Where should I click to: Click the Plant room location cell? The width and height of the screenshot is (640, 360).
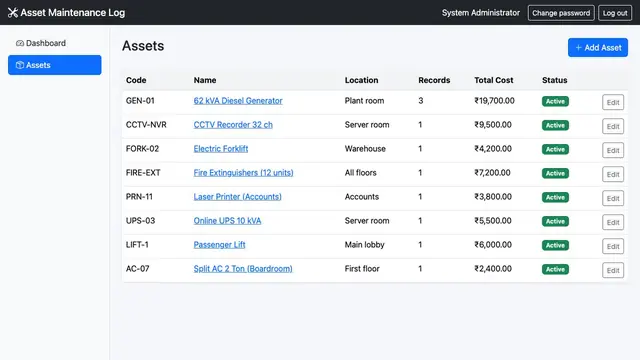(364, 101)
